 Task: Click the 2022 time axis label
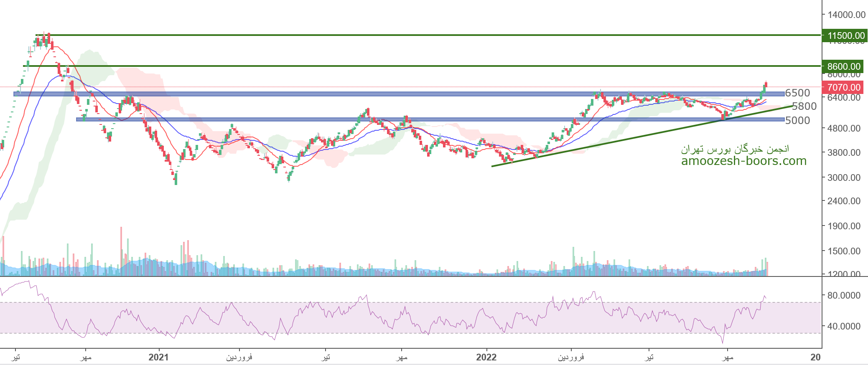coord(486,357)
